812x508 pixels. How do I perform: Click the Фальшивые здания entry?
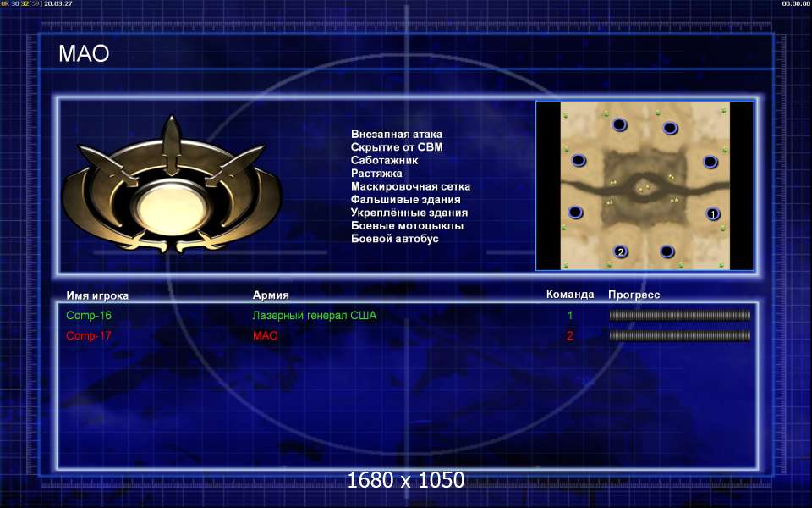point(405,200)
